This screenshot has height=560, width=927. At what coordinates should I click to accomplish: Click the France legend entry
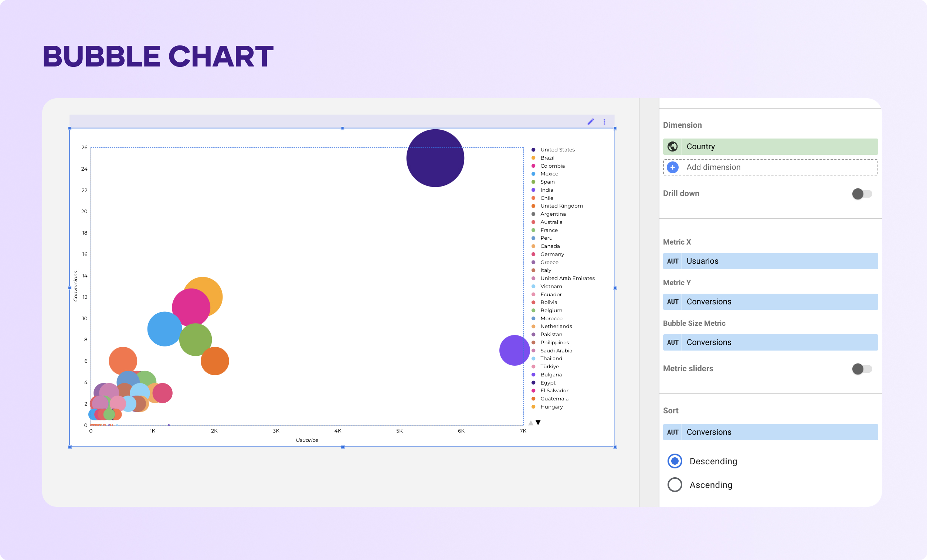click(x=544, y=230)
